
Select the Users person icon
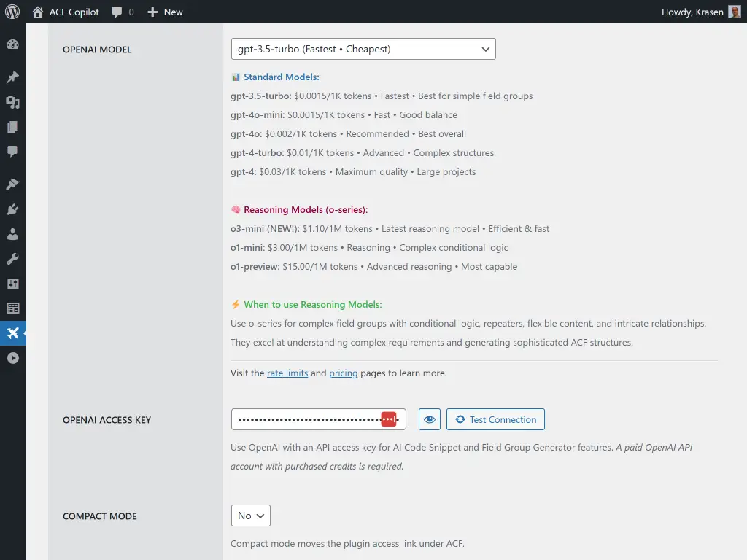tap(13, 234)
